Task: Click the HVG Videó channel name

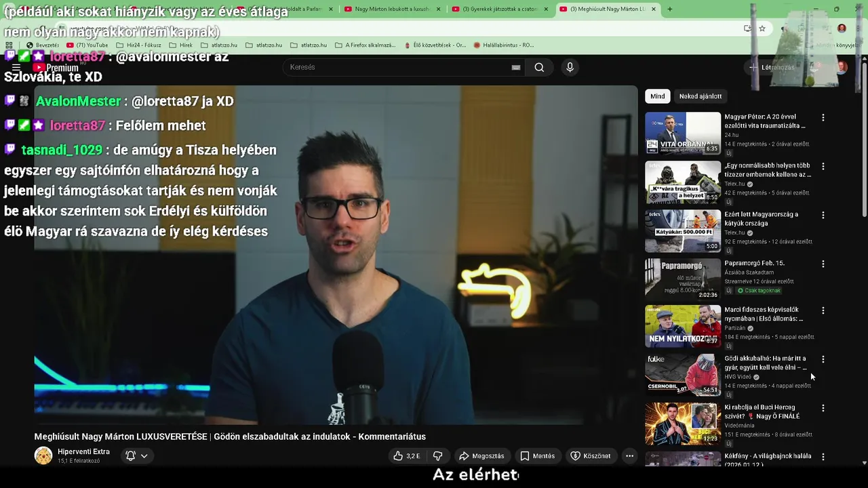Action: click(x=738, y=377)
